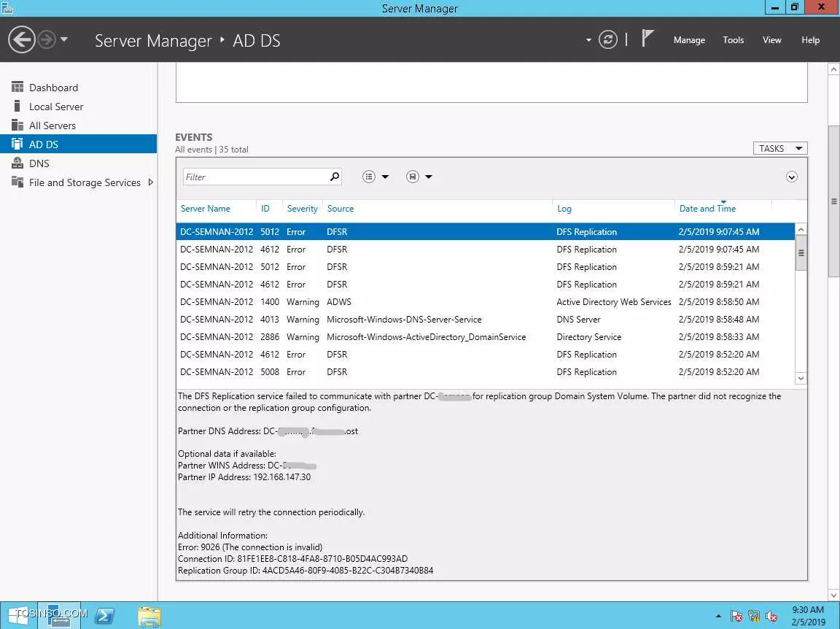Open the View menu
This screenshot has width=840, height=629.
[x=771, y=40]
